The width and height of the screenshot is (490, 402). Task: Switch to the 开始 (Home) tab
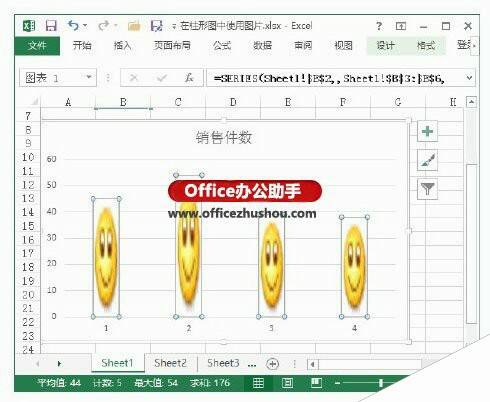[x=82, y=45]
